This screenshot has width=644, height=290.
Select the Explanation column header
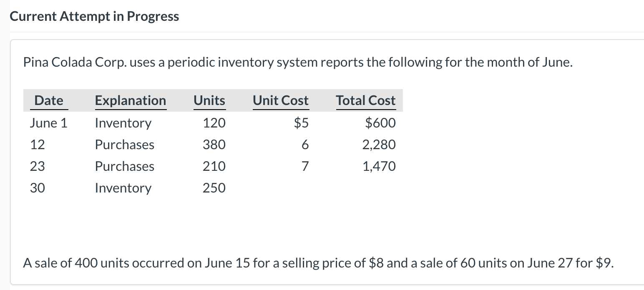131,100
